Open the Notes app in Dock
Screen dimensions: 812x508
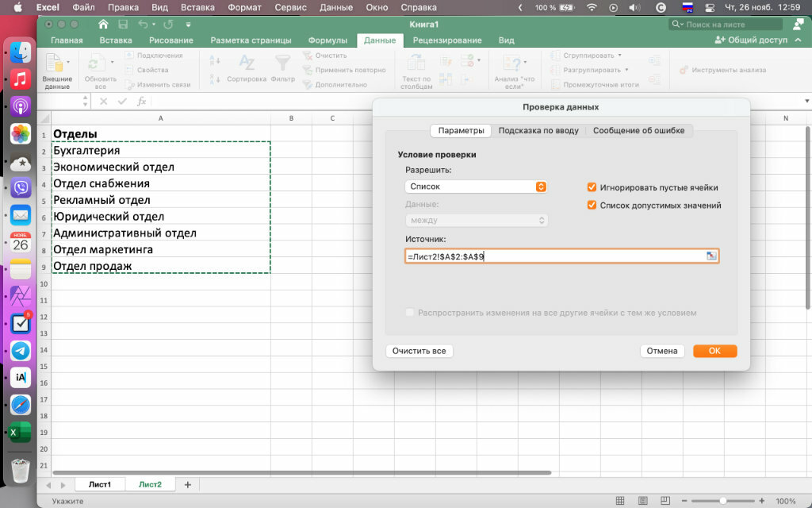pos(21,269)
